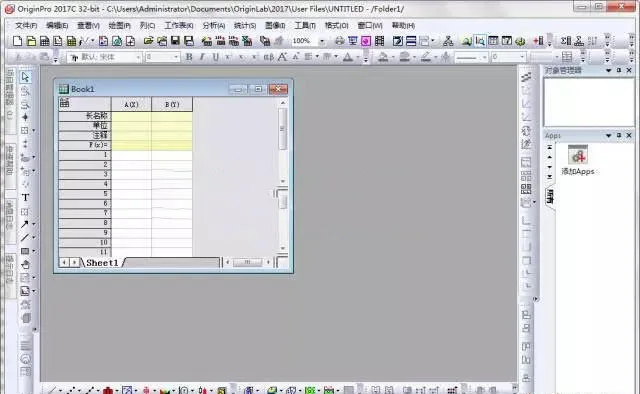Expand the Rectangle tool flyout arrow
The width and height of the screenshot is (640, 394).
pos(33,251)
